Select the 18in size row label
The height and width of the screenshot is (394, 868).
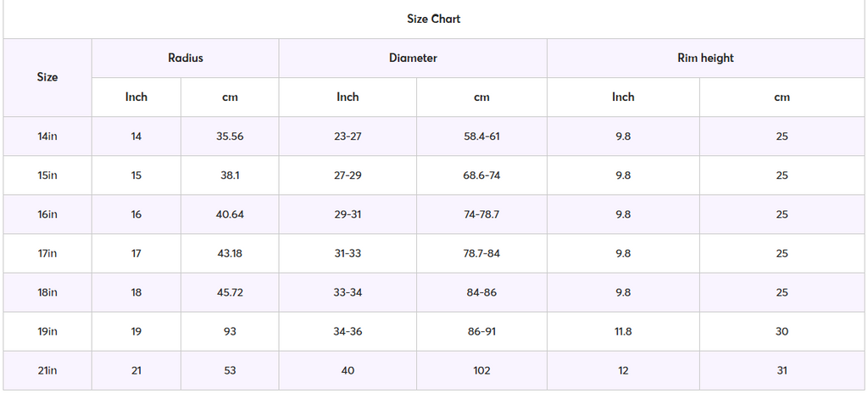point(47,292)
